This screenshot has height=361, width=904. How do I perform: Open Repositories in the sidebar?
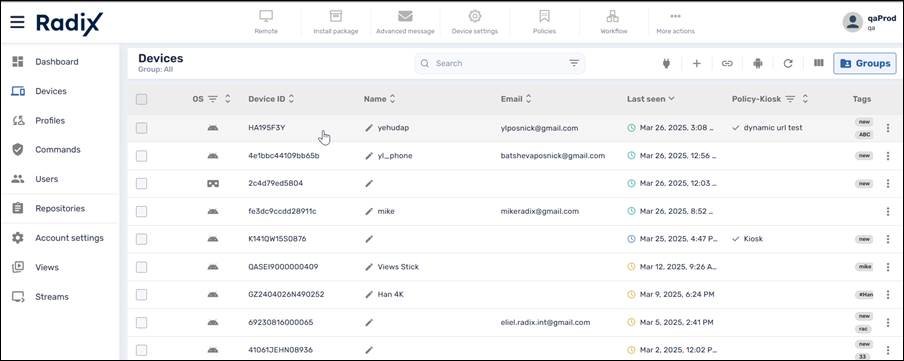pyautogui.click(x=60, y=208)
